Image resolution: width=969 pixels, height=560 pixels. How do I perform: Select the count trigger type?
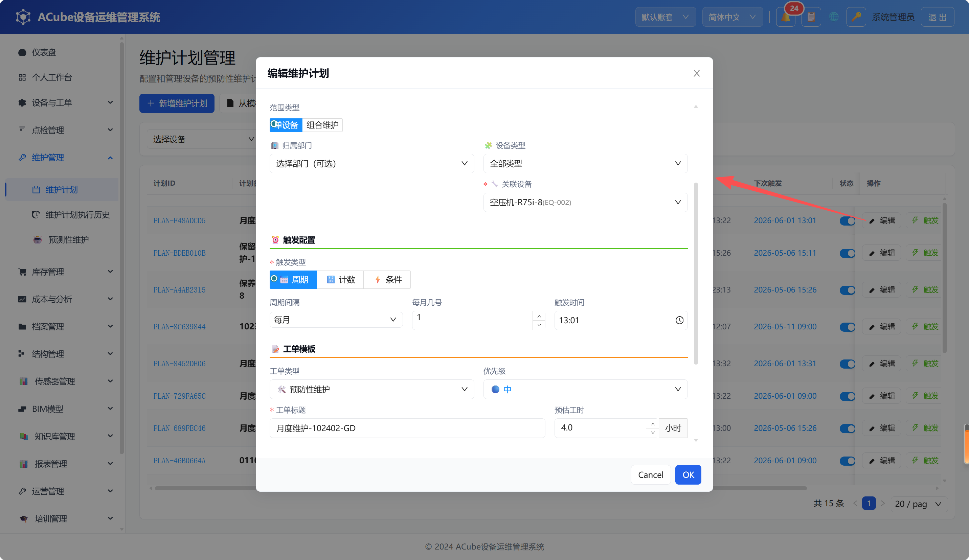point(340,279)
